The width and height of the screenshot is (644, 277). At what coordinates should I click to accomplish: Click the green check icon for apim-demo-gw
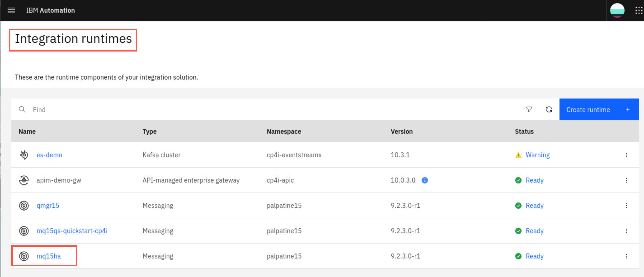518,180
